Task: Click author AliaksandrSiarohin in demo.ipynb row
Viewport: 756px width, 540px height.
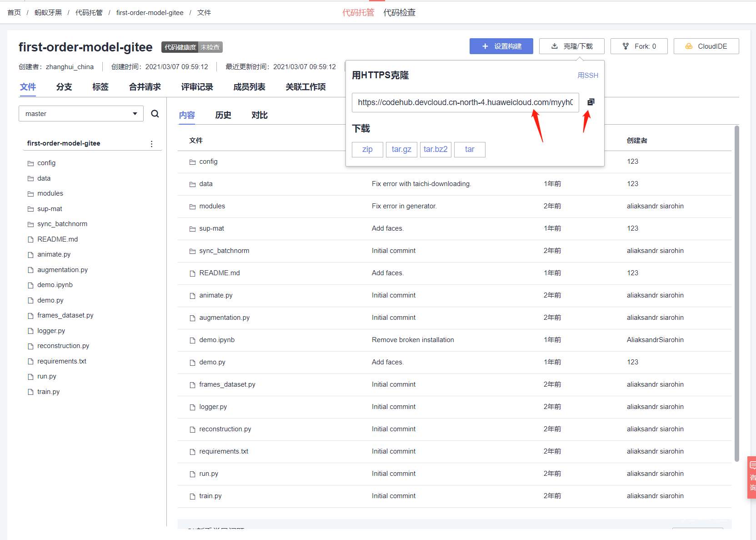Action: click(655, 340)
